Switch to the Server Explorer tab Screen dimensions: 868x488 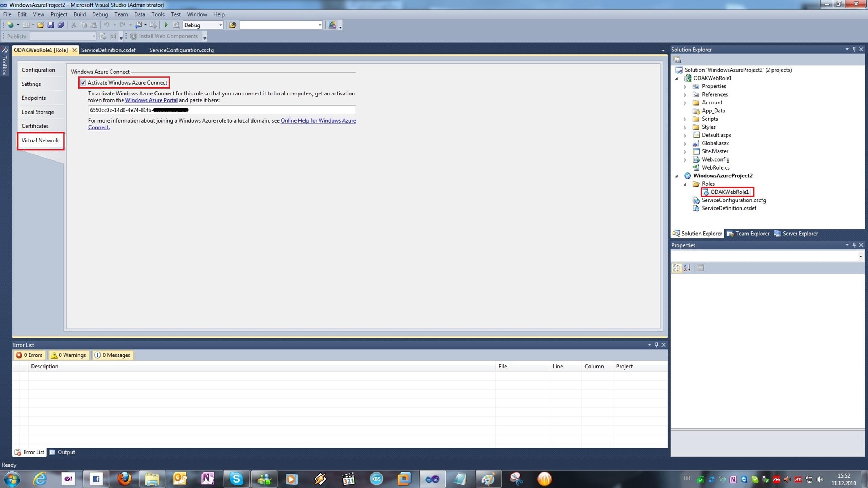coord(796,234)
